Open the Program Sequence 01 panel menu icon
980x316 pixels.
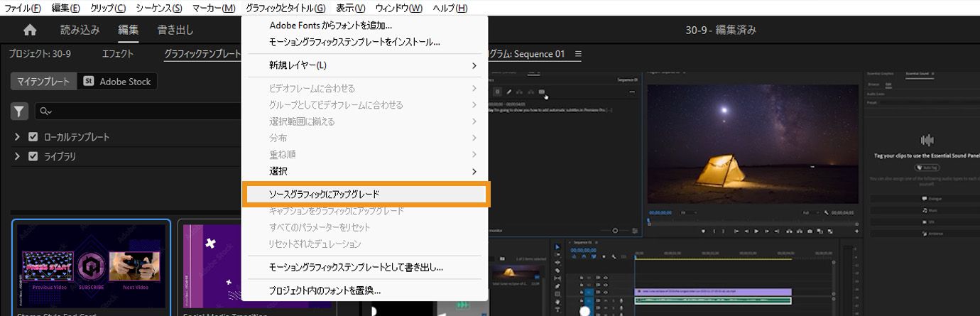pos(578,54)
